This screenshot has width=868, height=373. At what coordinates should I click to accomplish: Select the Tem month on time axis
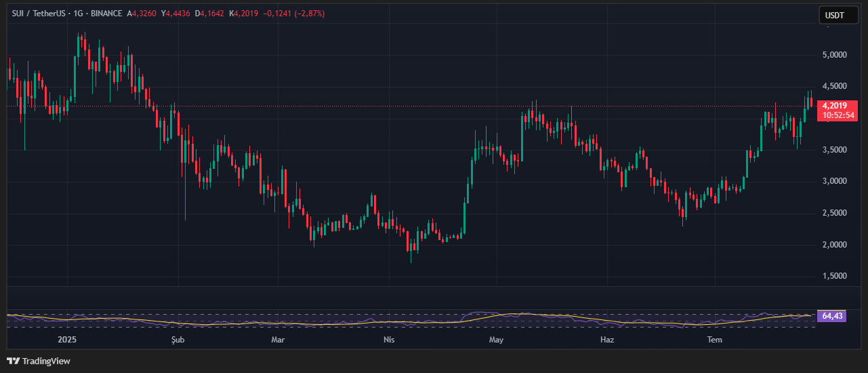(x=714, y=339)
